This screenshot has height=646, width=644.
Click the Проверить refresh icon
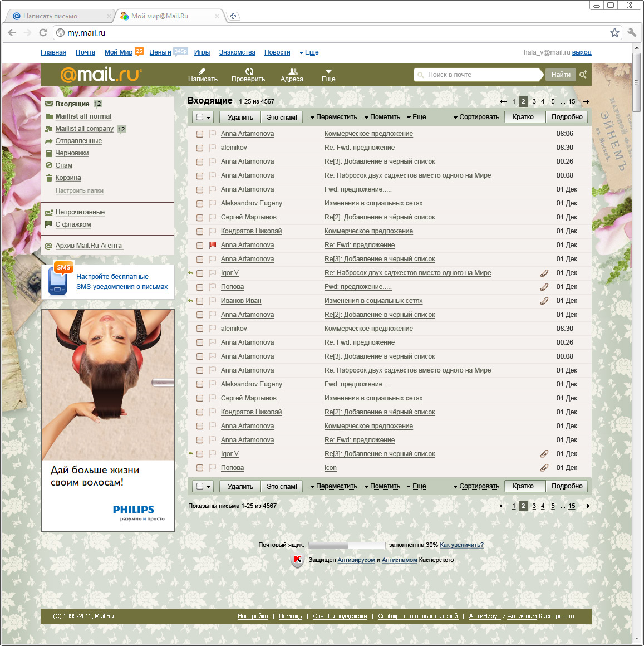click(x=249, y=71)
